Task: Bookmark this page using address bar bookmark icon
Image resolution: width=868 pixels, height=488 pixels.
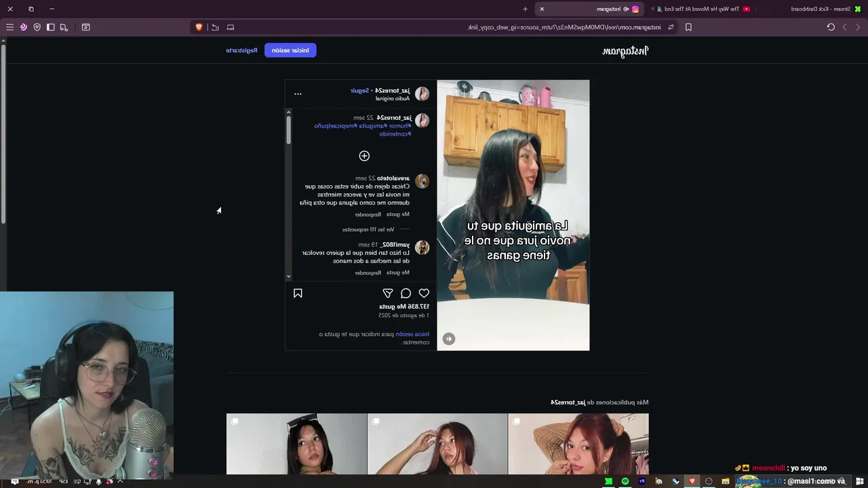Action: pyautogui.click(x=688, y=27)
